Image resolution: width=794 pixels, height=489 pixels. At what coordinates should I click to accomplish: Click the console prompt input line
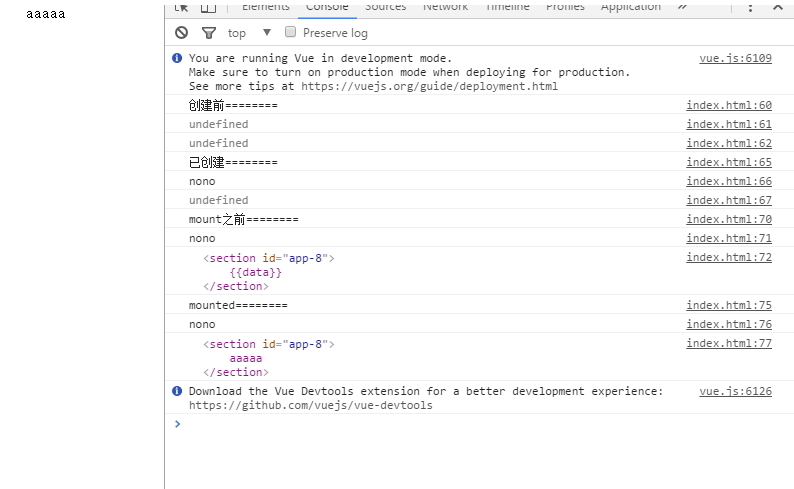pos(480,424)
